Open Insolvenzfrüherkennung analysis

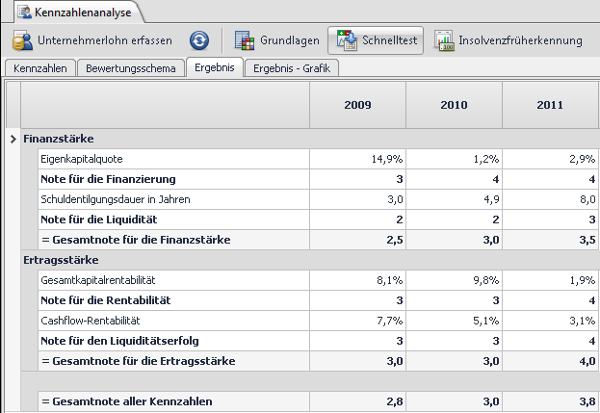(x=508, y=41)
